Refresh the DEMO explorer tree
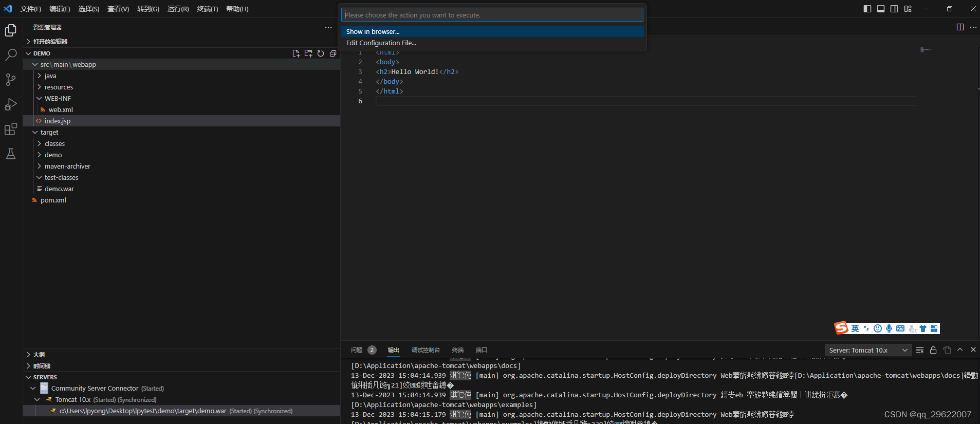The width and height of the screenshot is (980, 424). [x=321, y=53]
